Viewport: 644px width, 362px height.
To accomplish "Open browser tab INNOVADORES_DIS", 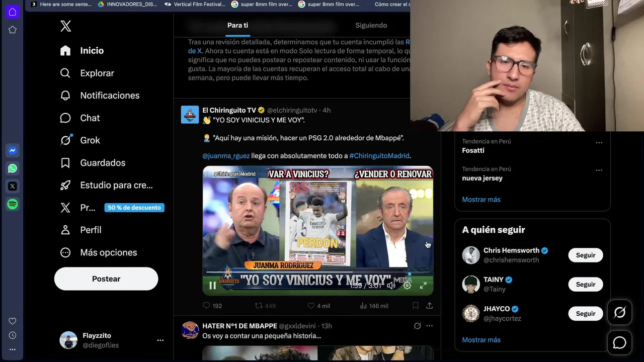I will [127, 4].
